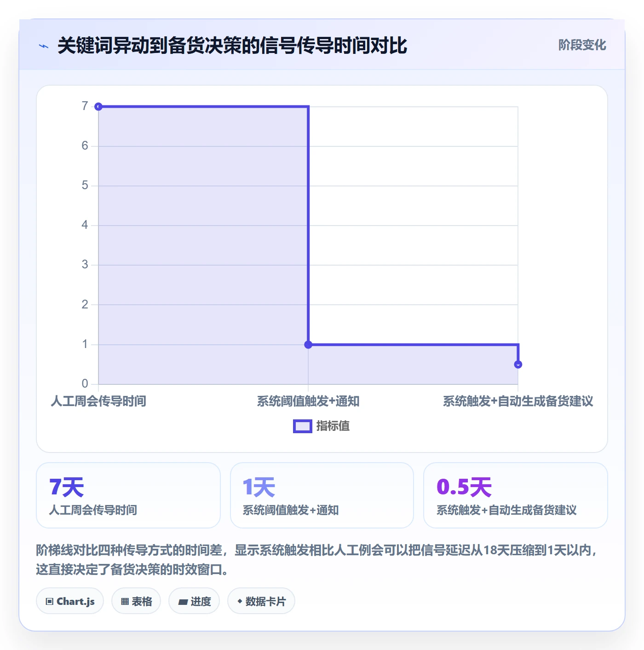This screenshot has height=650, width=644.
Task: Click the y-axis tick label 3
Action: click(x=85, y=265)
